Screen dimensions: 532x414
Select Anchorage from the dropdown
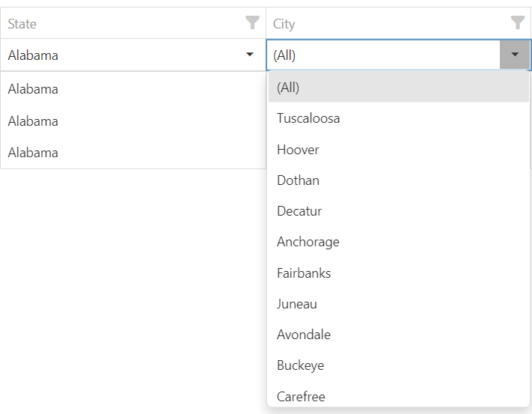tap(399, 242)
